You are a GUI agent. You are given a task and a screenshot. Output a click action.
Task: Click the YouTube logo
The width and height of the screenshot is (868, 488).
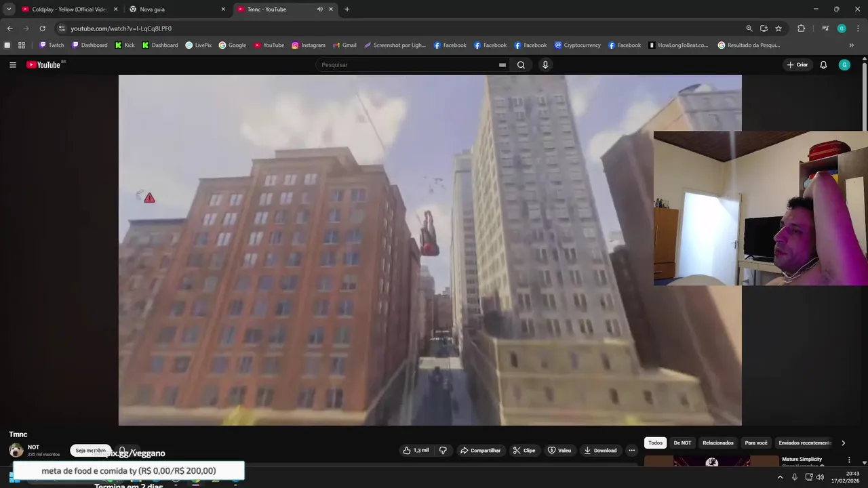point(43,65)
